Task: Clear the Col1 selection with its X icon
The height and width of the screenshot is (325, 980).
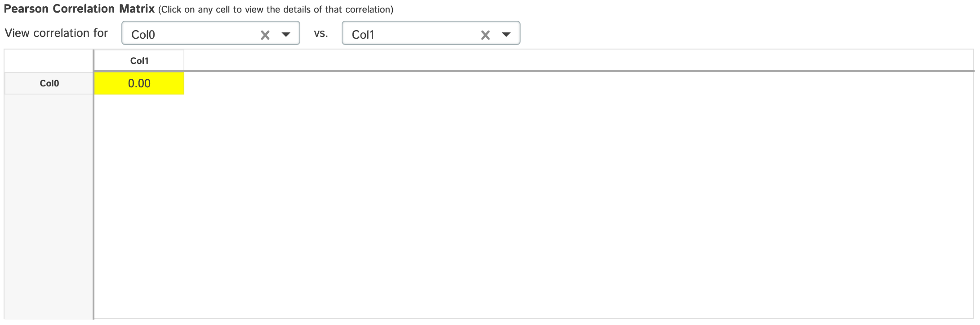Action: coord(486,35)
